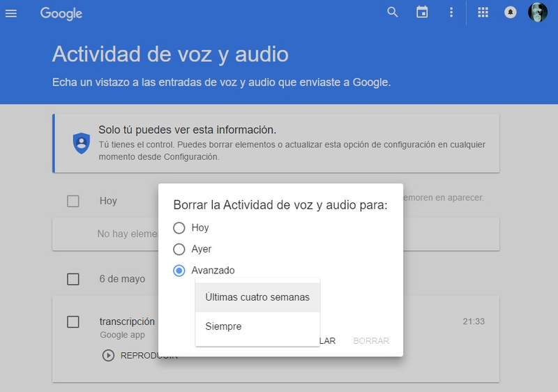Click the Hoy section heading

108,201
